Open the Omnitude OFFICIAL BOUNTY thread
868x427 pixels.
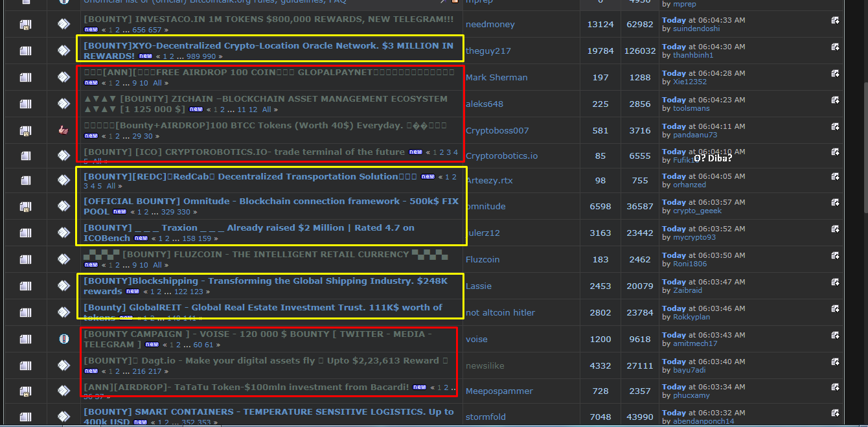tap(271, 206)
